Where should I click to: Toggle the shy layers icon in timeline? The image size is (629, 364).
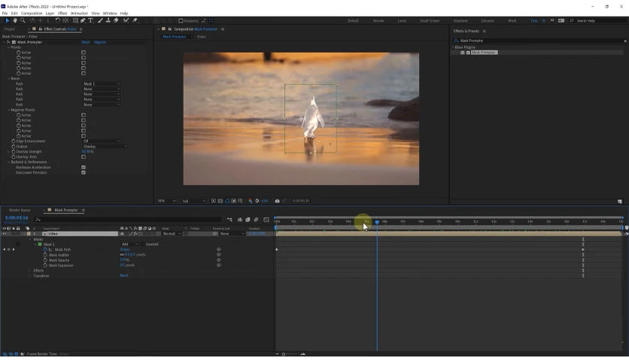240,220
